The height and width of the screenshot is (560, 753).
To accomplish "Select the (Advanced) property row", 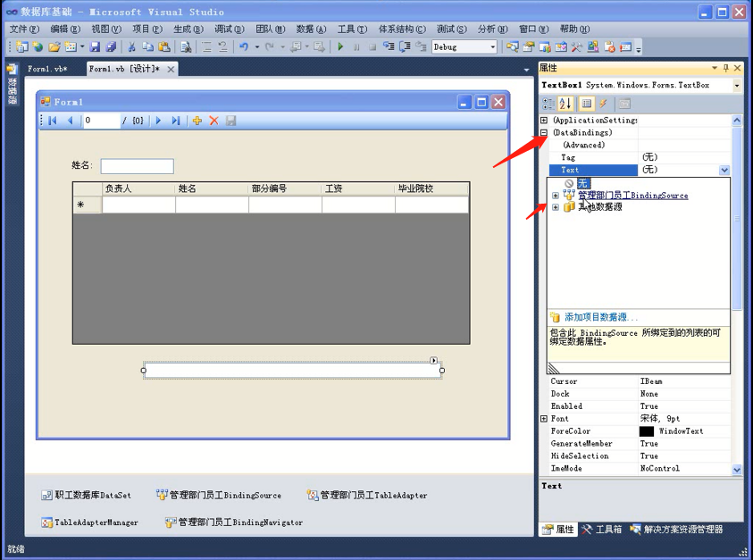I will [x=640, y=145].
